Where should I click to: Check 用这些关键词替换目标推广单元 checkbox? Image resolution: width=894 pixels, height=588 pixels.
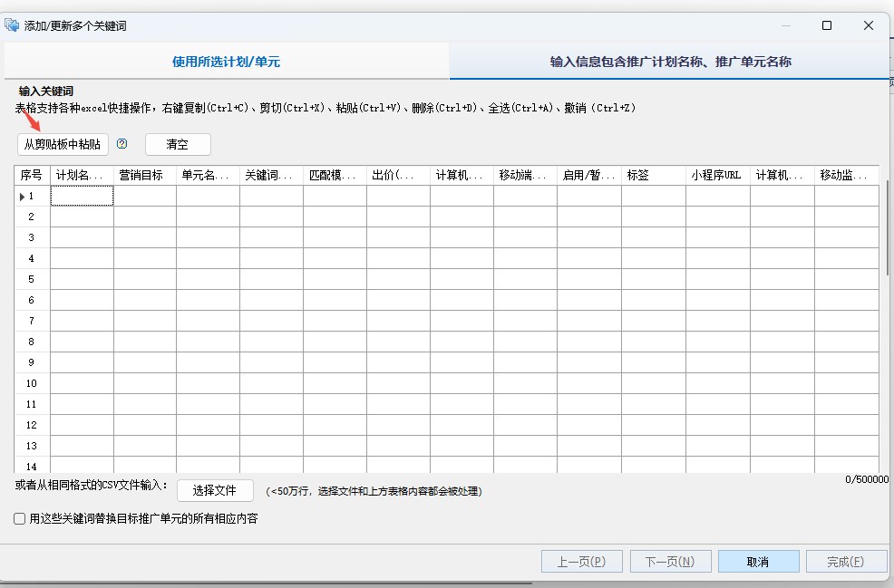point(20,519)
